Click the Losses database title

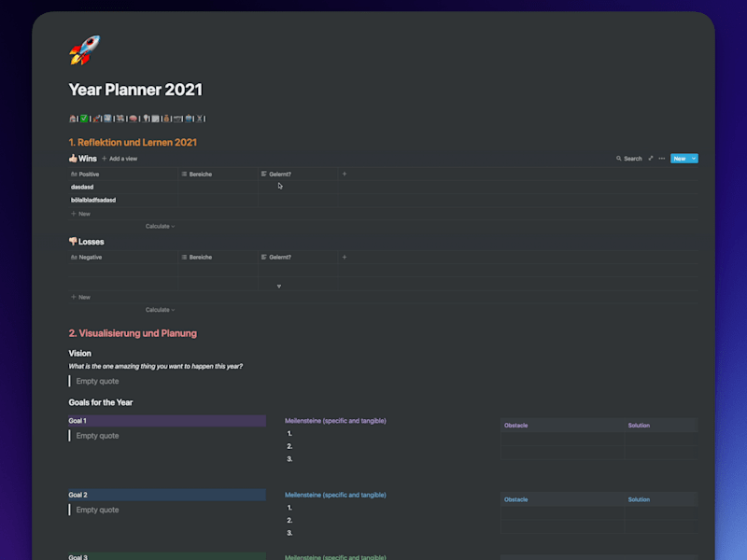pyautogui.click(x=91, y=242)
